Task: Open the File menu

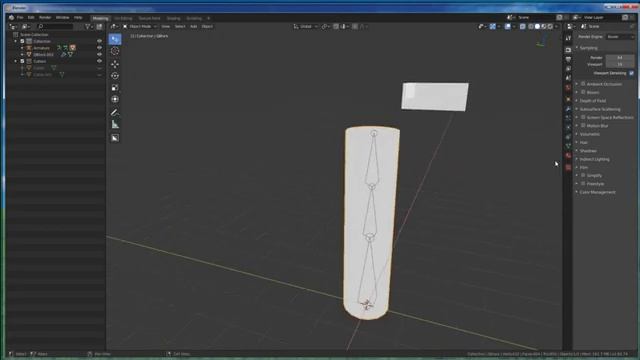Action: [x=20, y=18]
